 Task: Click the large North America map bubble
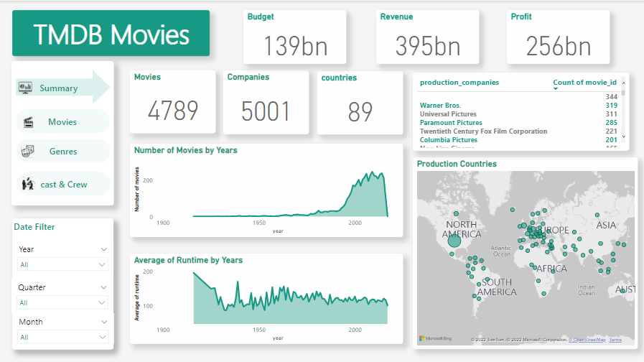click(x=454, y=241)
